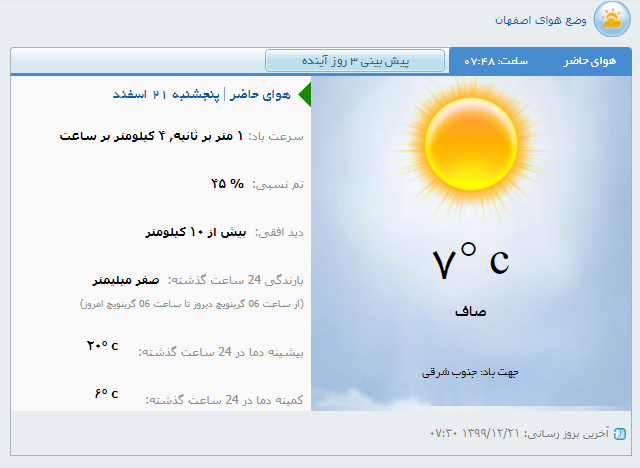Switch to the هوای حاضر tab
Image resolution: width=640 pixels, height=468 pixels.
click(590, 61)
